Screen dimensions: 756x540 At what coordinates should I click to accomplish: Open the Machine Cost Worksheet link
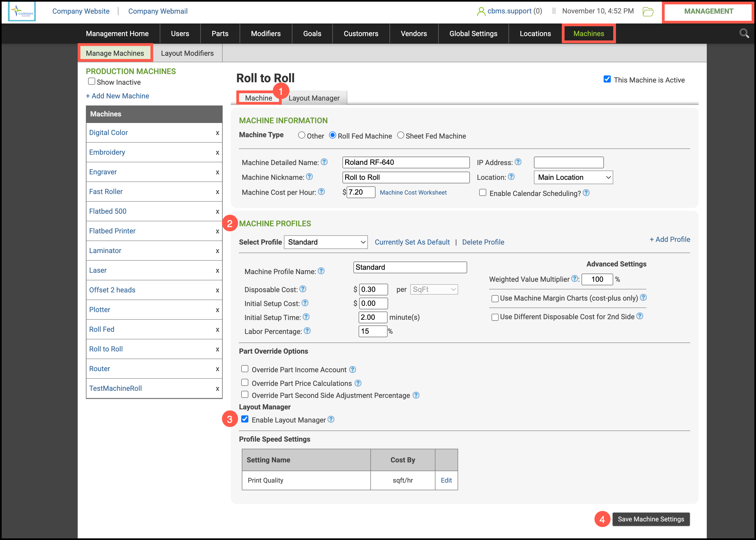pos(413,192)
